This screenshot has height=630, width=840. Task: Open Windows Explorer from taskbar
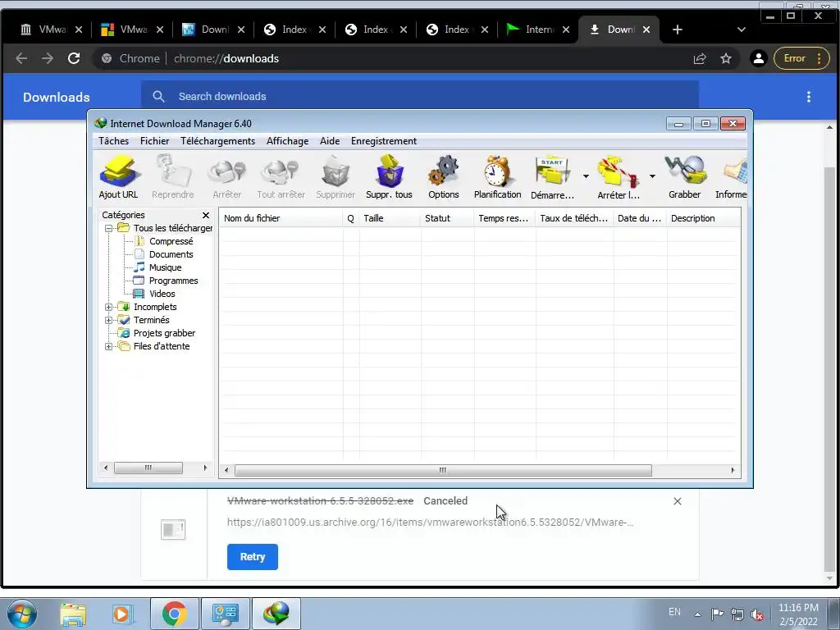(73, 614)
